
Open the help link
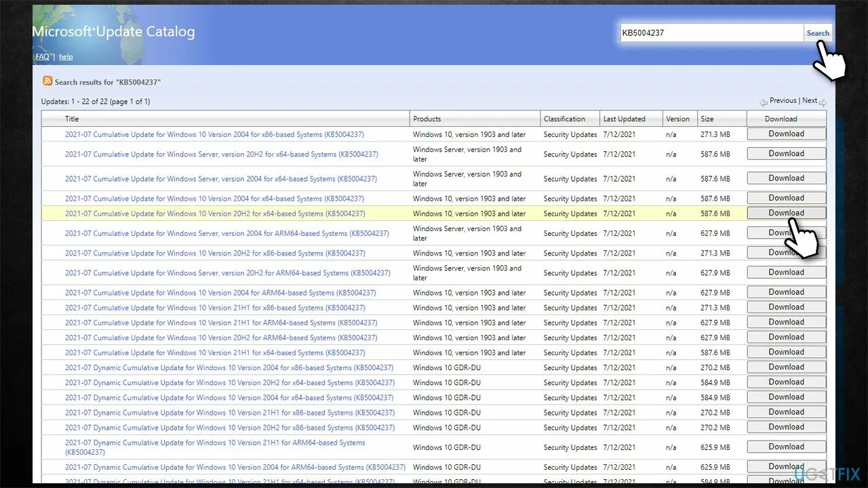pyautogui.click(x=66, y=57)
